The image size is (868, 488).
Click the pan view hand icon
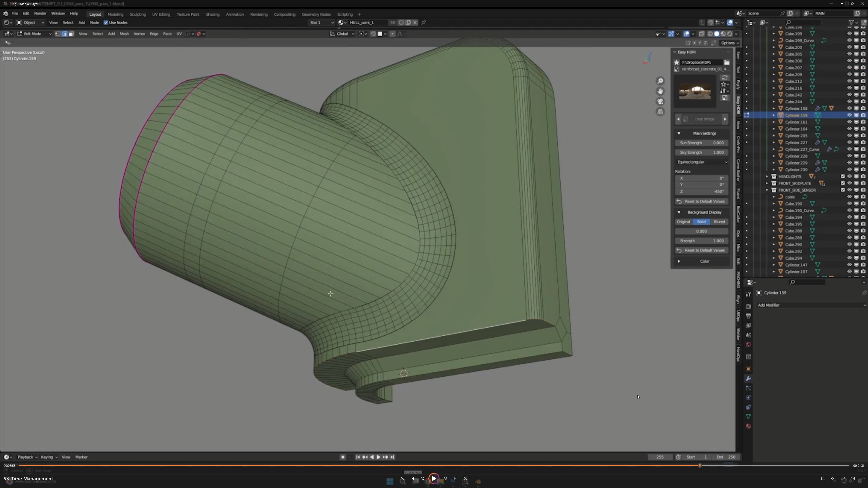click(660, 91)
